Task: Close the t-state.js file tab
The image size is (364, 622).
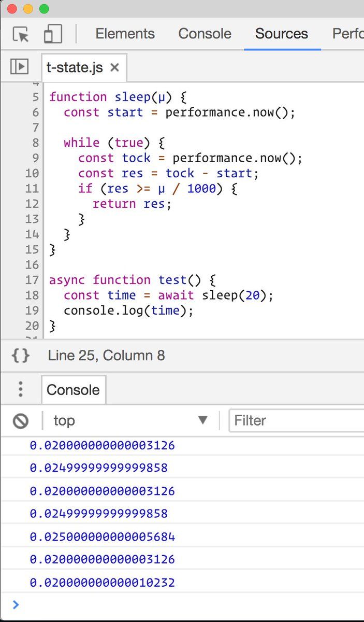Action: pos(115,67)
